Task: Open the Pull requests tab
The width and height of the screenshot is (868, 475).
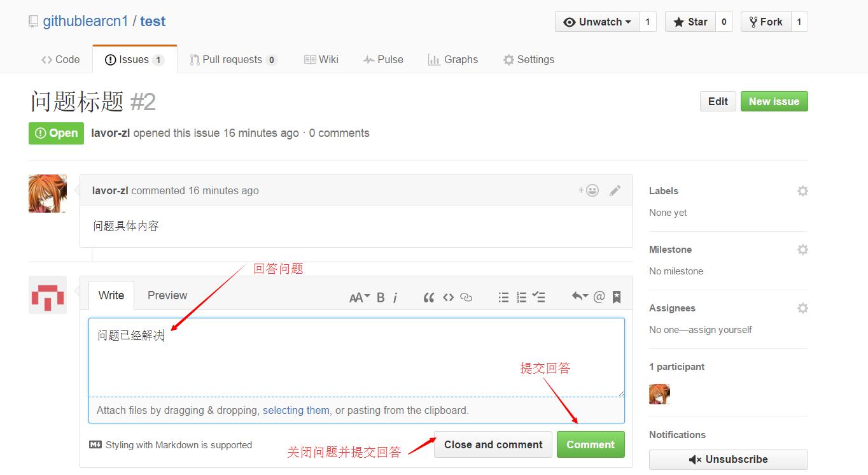Action: (x=233, y=59)
